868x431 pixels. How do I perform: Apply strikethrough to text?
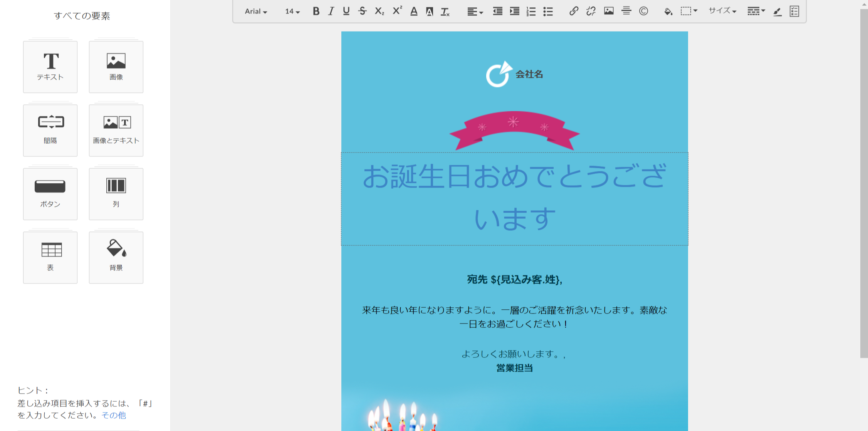(x=362, y=11)
